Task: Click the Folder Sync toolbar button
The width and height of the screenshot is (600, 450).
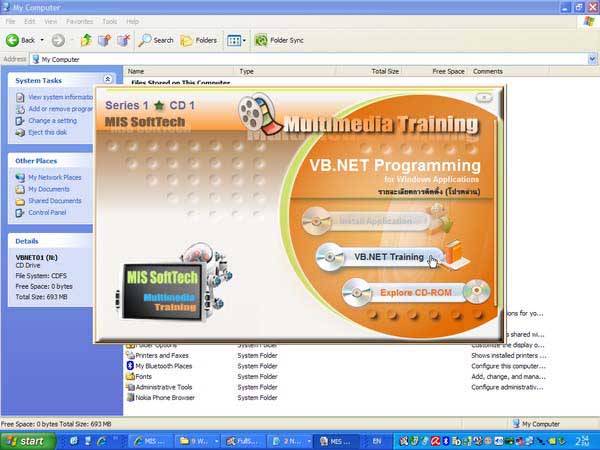Action: pos(279,40)
